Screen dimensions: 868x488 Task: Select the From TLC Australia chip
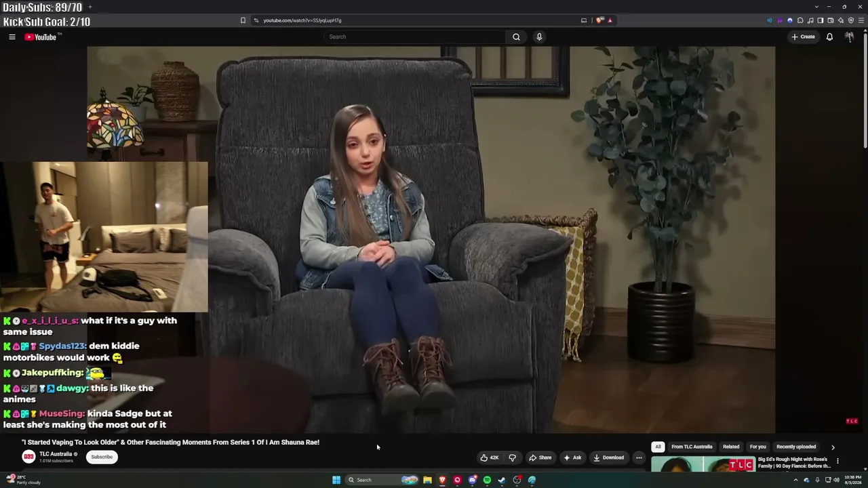pyautogui.click(x=692, y=447)
